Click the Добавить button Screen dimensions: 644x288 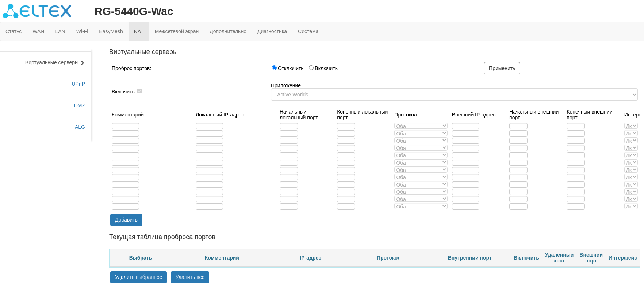[126, 220]
